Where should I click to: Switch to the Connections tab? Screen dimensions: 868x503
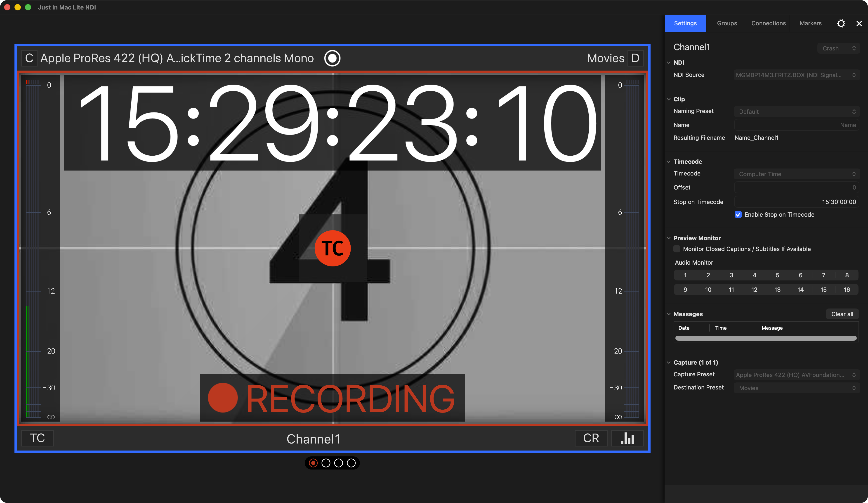coord(769,24)
